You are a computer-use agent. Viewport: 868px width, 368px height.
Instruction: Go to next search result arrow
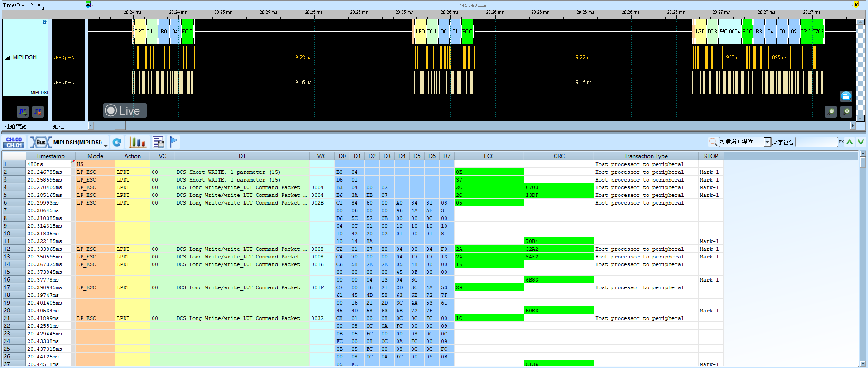(860, 142)
